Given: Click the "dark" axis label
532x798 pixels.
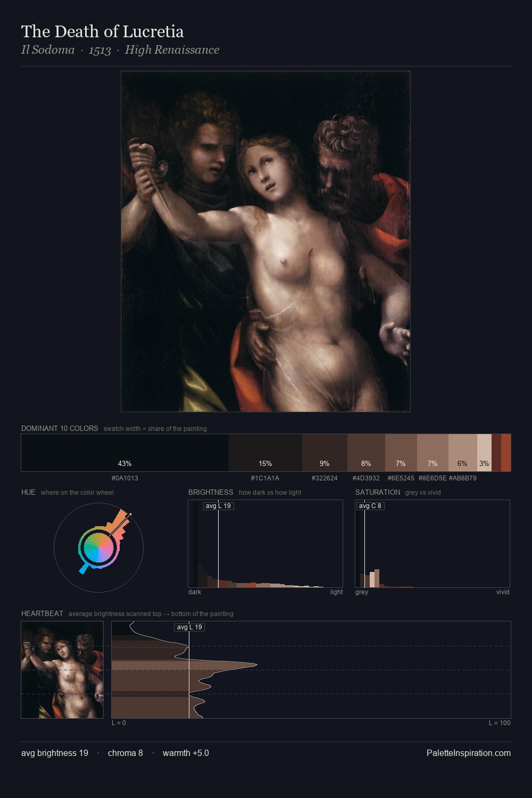Looking at the screenshot, I should 195,592.
